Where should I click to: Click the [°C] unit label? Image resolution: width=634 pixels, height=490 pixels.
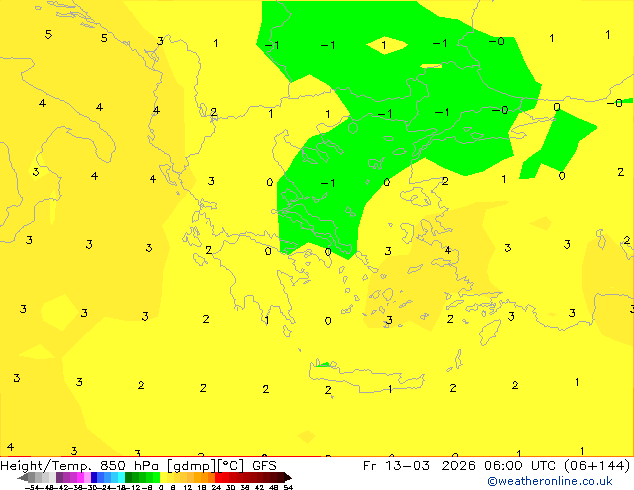pyautogui.click(x=231, y=466)
